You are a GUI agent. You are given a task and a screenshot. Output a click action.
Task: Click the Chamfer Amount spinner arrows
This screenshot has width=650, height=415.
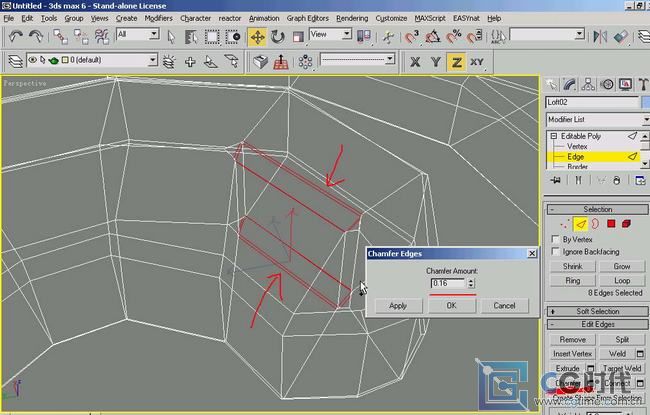[471, 283]
